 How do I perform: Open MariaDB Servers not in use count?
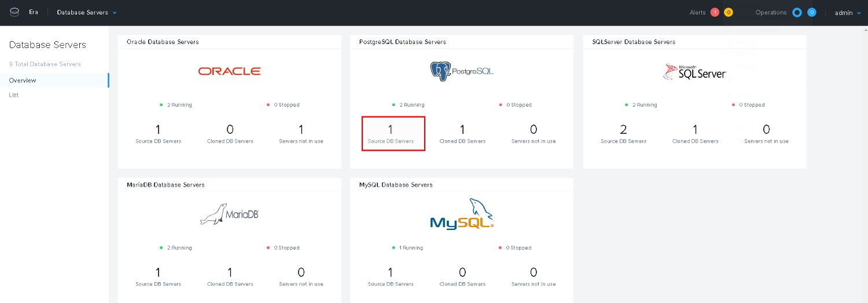pos(301,277)
